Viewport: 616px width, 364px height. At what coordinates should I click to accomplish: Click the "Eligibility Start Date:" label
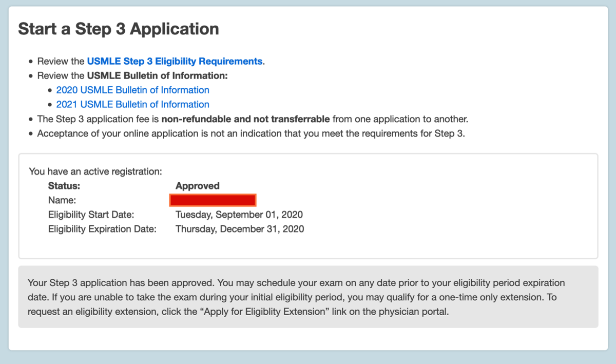pos(91,215)
